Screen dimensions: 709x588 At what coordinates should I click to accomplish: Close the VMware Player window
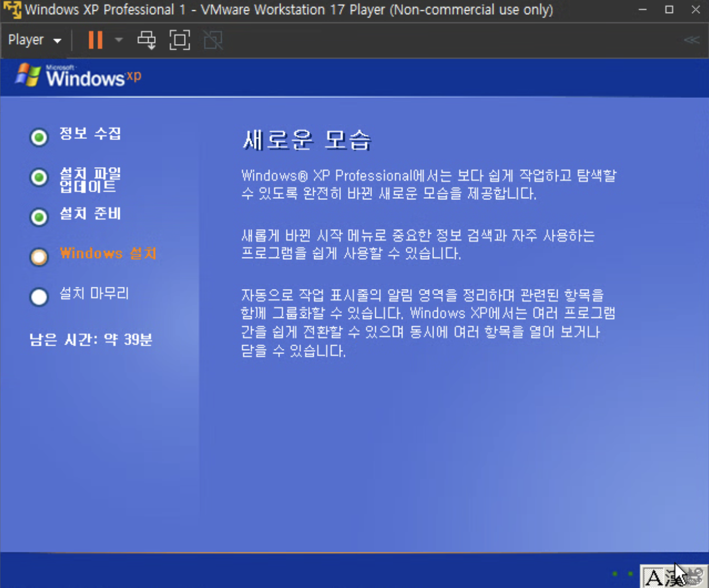pyautogui.click(x=695, y=10)
